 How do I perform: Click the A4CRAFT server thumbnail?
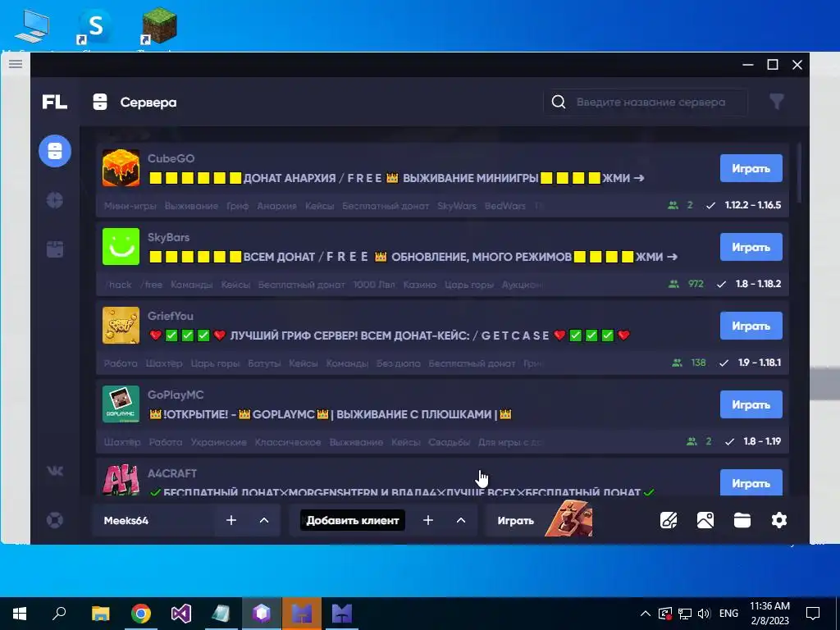tap(121, 479)
